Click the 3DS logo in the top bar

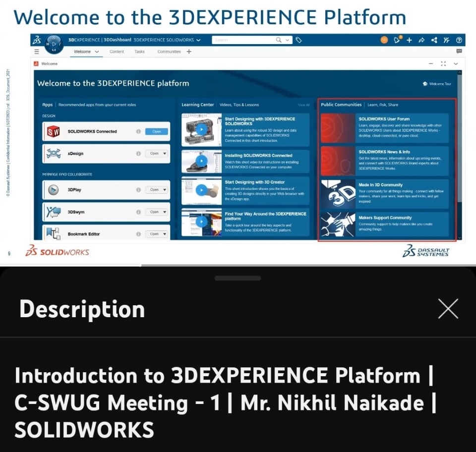[x=37, y=40]
